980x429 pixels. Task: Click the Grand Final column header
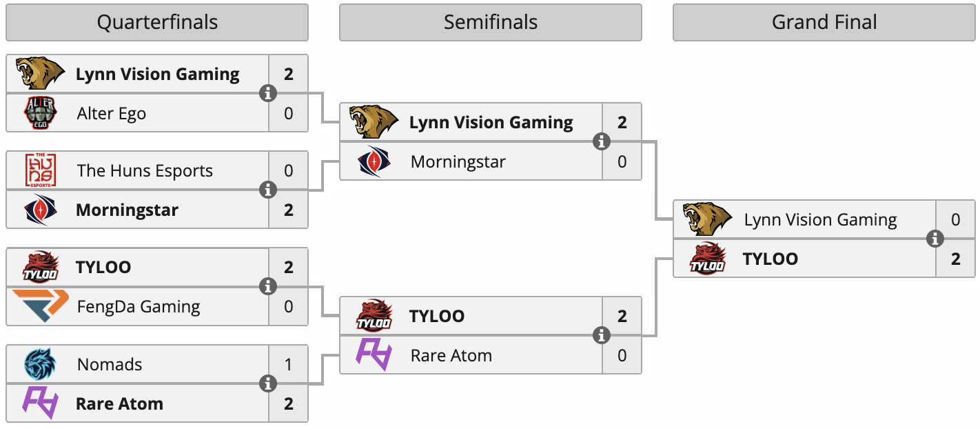pos(824,23)
